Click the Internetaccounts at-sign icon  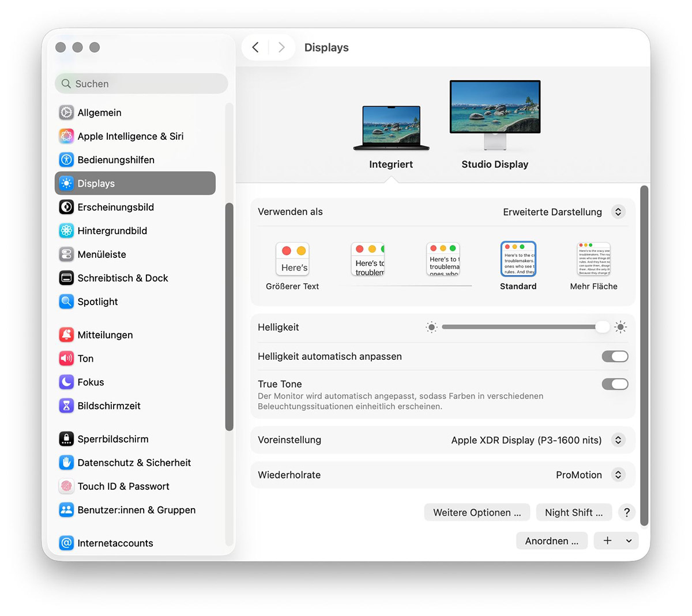tap(66, 543)
